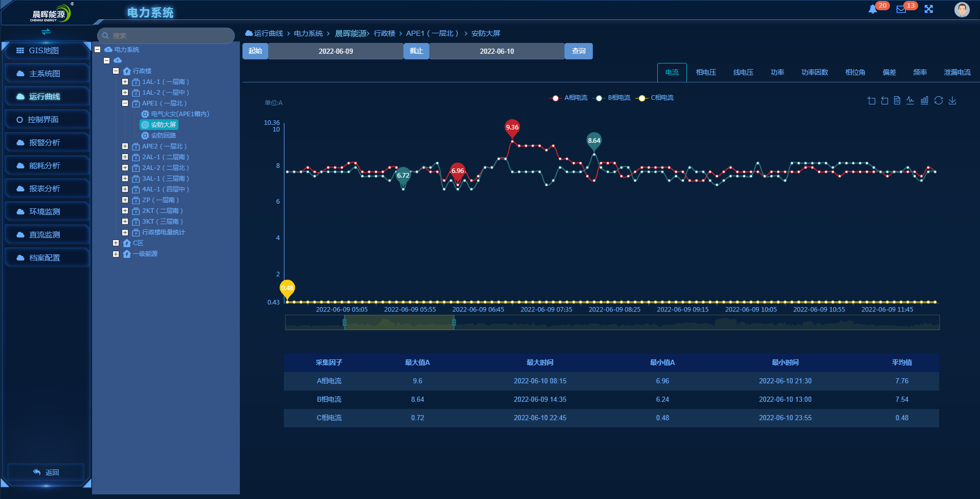This screenshot has height=499, width=980.
Task: Switch chart to bar graph view
Action: point(924,101)
